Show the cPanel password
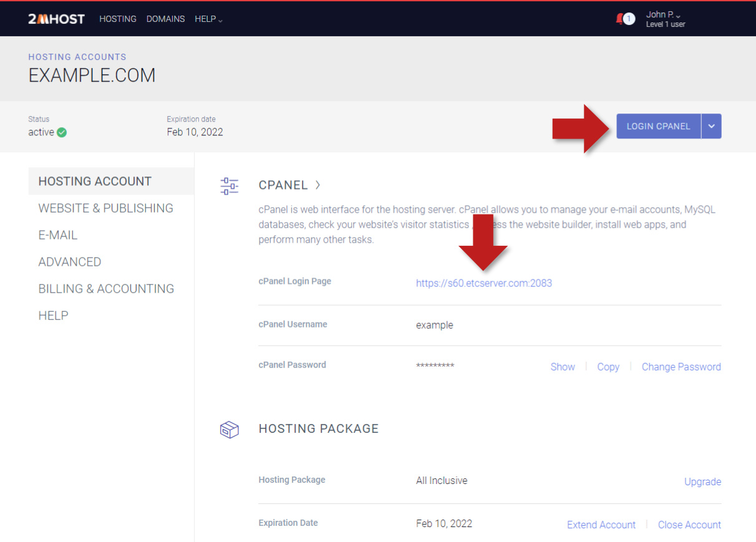The width and height of the screenshot is (756, 542). pyautogui.click(x=562, y=367)
